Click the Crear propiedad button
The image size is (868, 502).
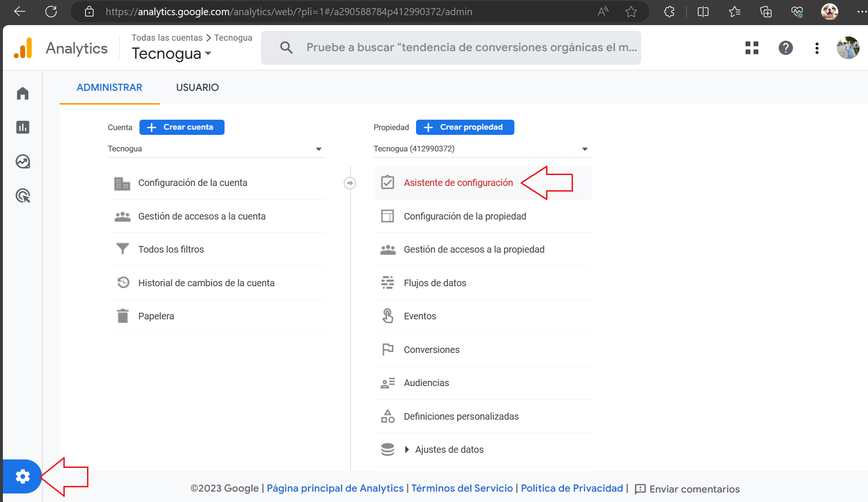[465, 127]
